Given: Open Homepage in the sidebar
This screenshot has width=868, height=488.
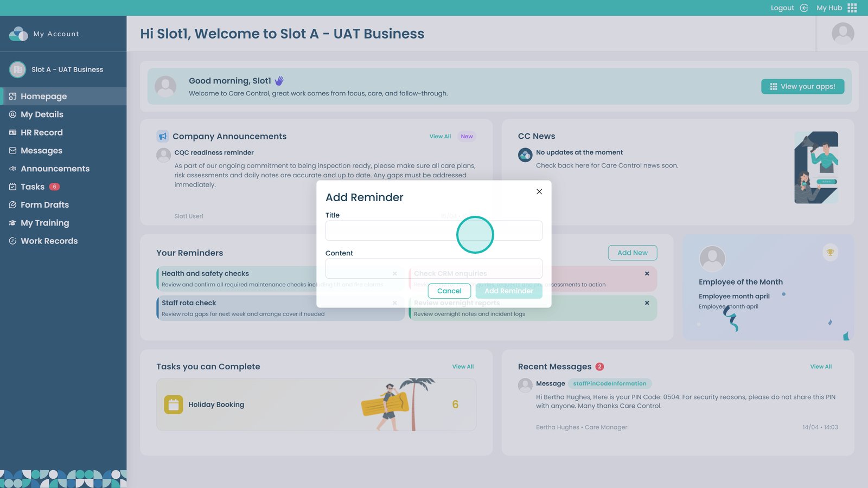Looking at the screenshot, I should click(43, 97).
